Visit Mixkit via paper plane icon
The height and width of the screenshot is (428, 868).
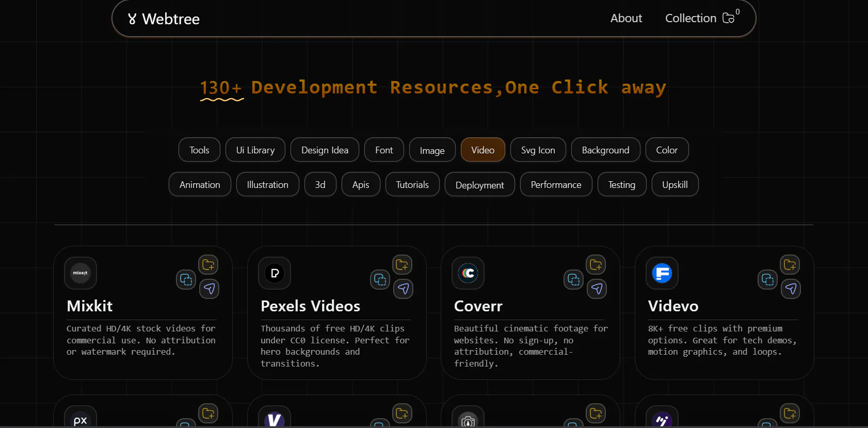(210, 289)
